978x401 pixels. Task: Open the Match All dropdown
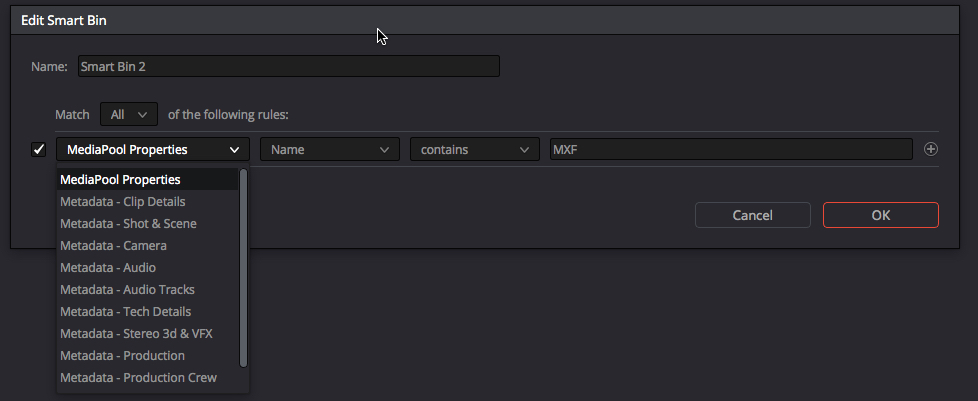click(129, 114)
